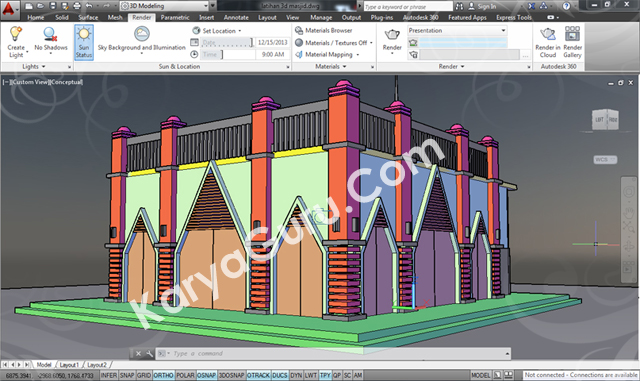Click the command line close X icon

click(138, 354)
